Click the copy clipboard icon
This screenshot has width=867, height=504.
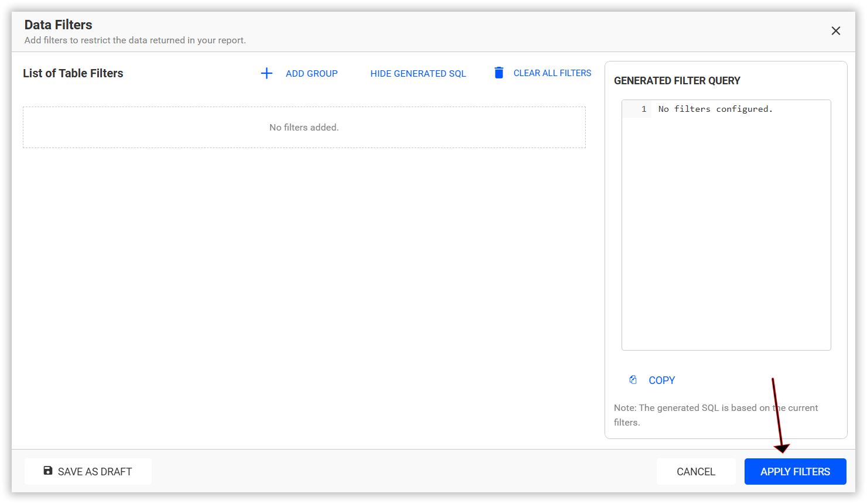click(x=633, y=380)
